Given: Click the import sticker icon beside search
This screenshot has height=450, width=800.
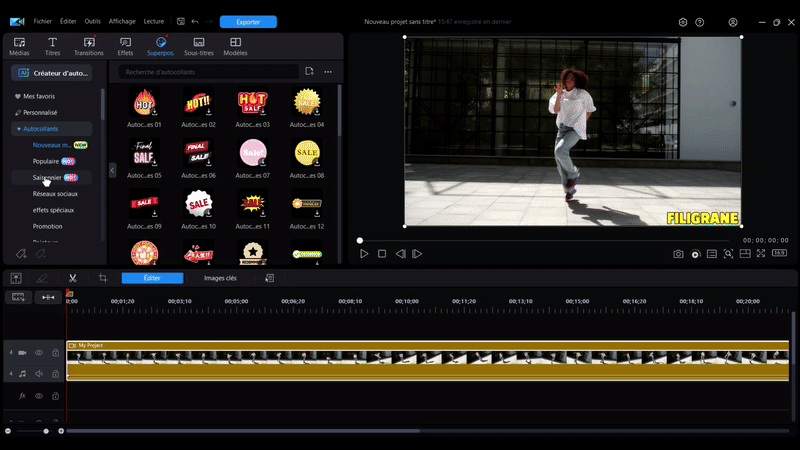Looking at the screenshot, I should click(310, 71).
